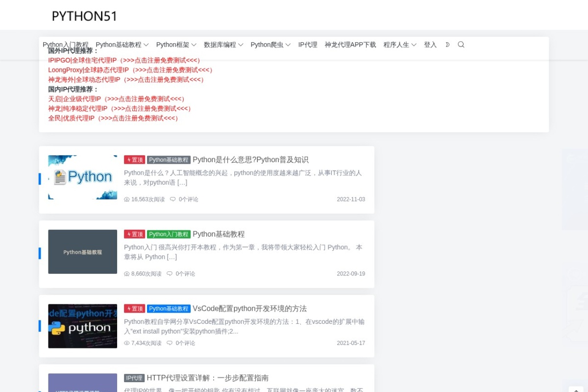Image resolution: width=588 pixels, height=392 pixels.
Task: Click 0个评论 on Python是什么意思 post
Action: click(x=189, y=199)
